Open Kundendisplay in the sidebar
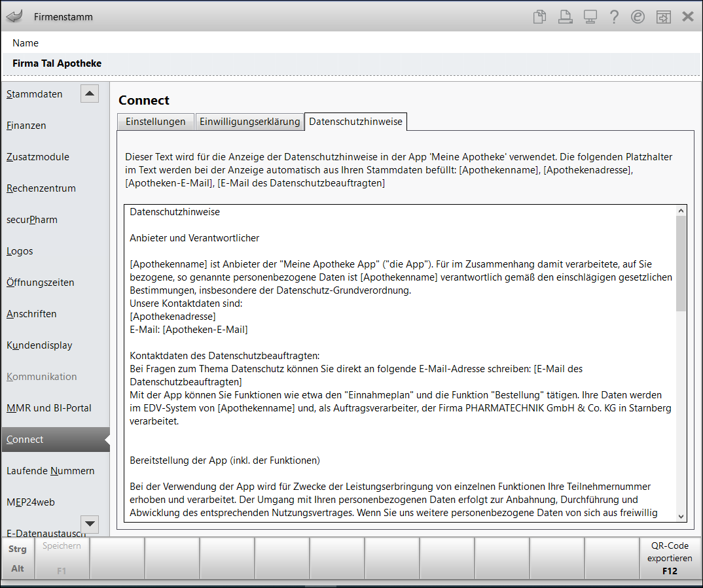 39,345
